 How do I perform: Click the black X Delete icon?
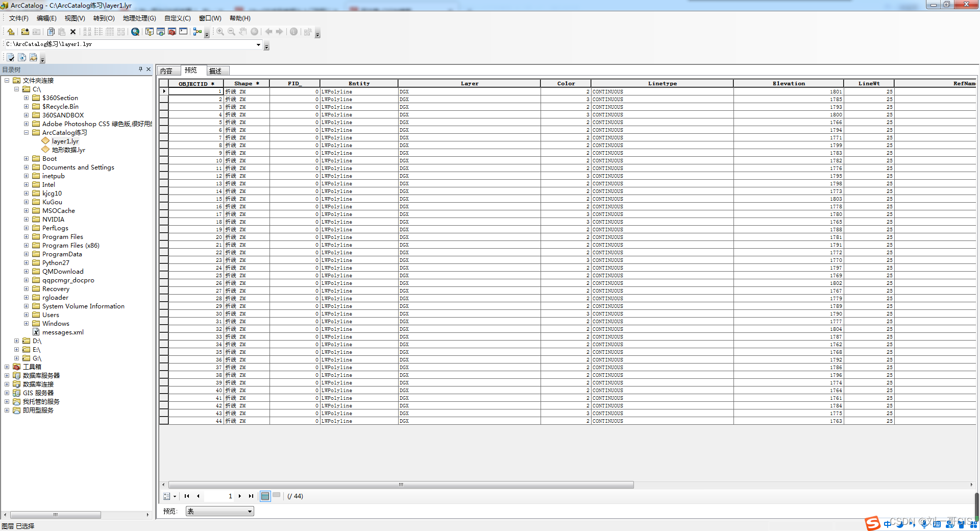pyautogui.click(x=73, y=32)
